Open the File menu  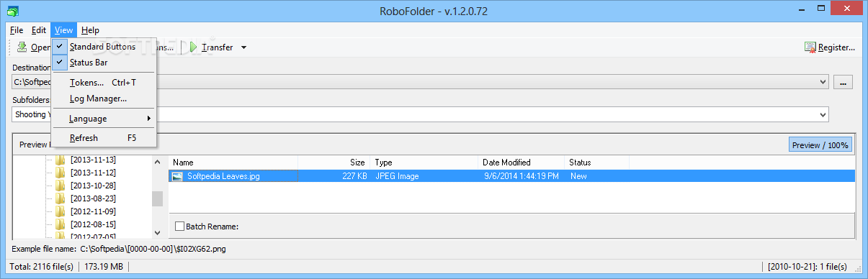17,30
